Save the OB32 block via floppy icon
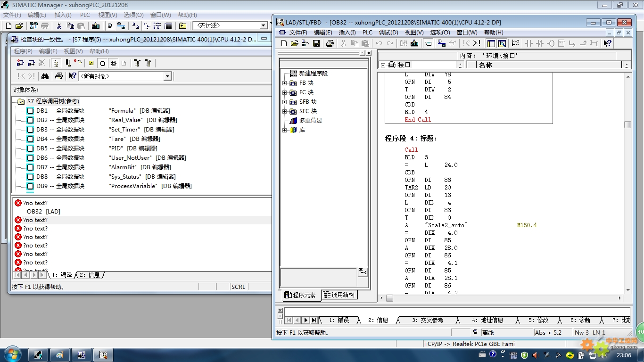This screenshot has height=362, width=644. point(316,43)
